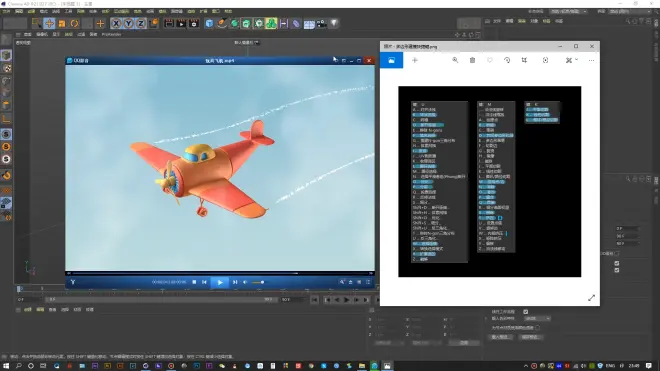Open Windows Start menu

pos(6,366)
